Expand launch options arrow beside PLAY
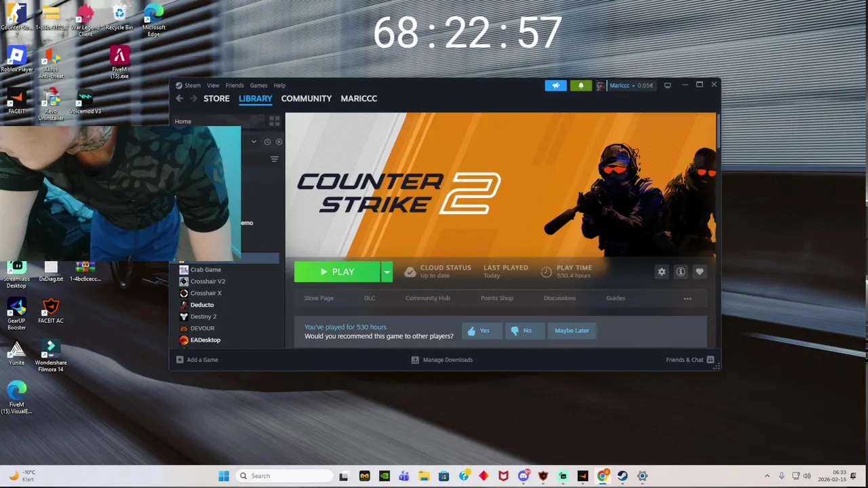This screenshot has width=868, height=488. pos(387,272)
